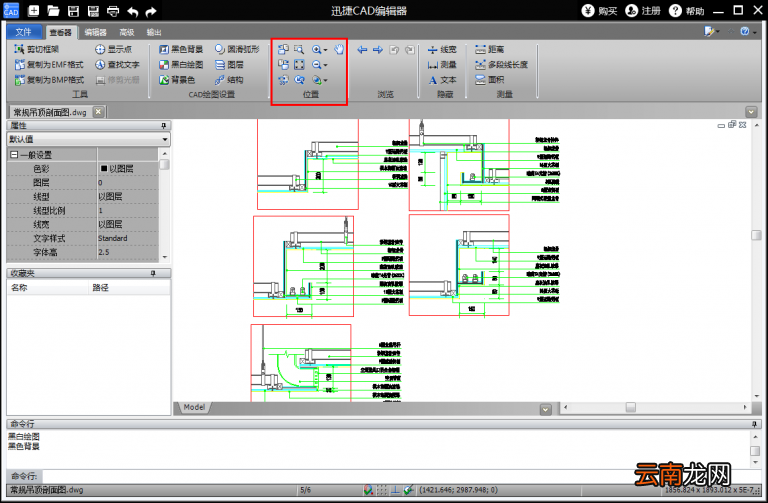This screenshot has width=768, height=503.
Task: Collapse the 一般设置 general settings group
Action: (x=14, y=155)
